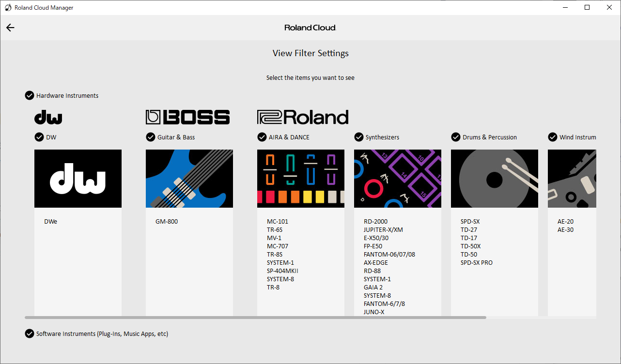Click the AIRA & DANCE sliders thumbnail
This screenshot has width=621, height=364.
click(x=301, y=179)
